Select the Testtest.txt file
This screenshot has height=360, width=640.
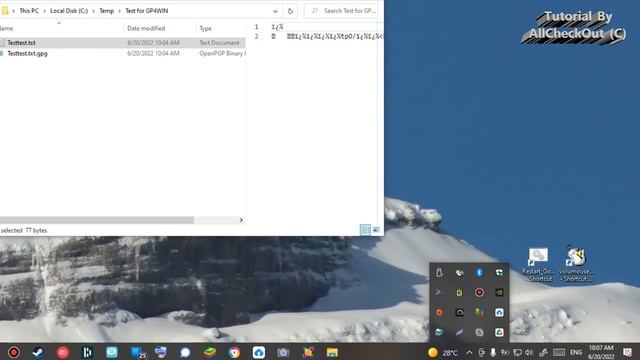point(21,42)
